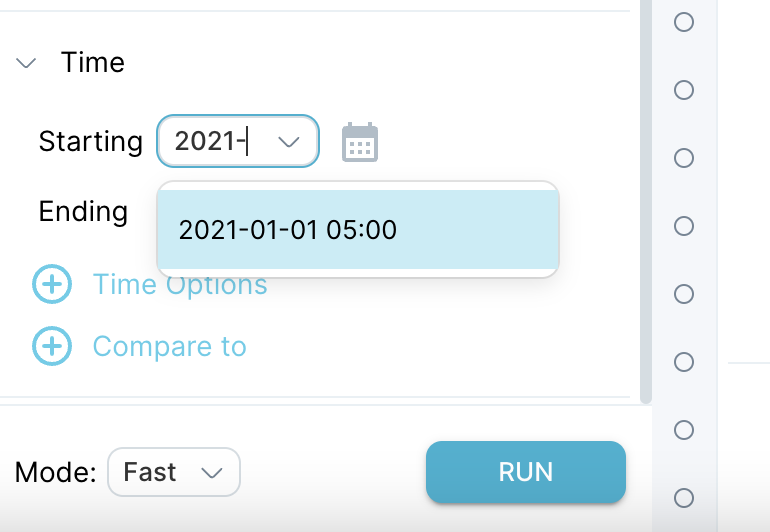The image size is (770, 532).
Task: Open the Mode Fast dropdown
Action: [174, 472]
